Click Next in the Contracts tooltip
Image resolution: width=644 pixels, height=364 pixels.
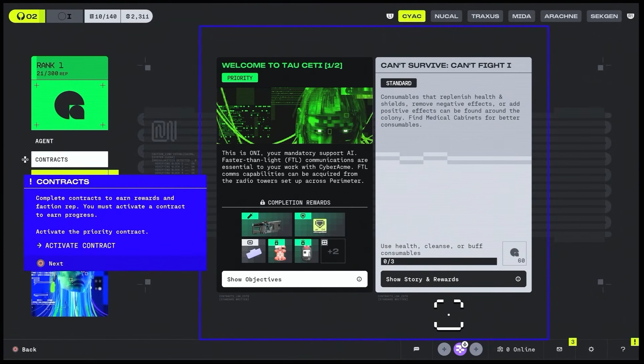[50, 264]
